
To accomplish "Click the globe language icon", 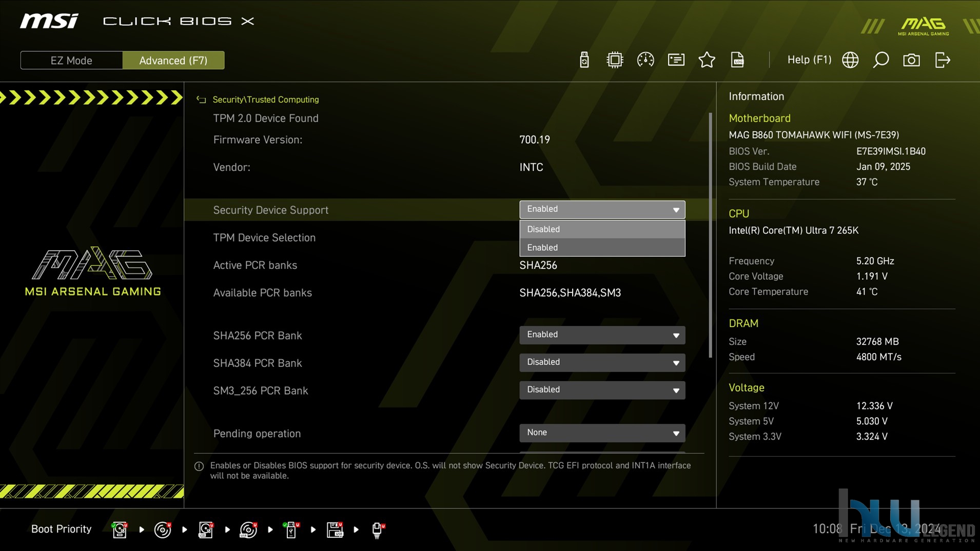I will (850, 60).
